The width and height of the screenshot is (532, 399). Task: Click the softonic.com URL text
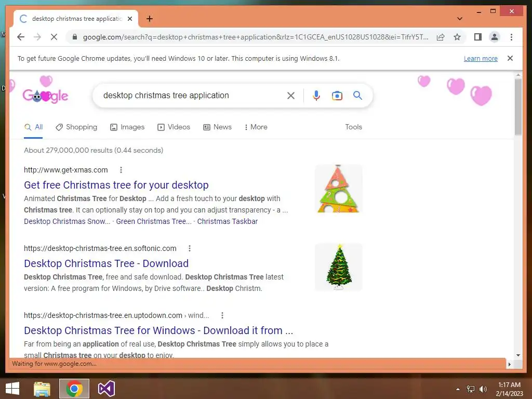[100, 248]
